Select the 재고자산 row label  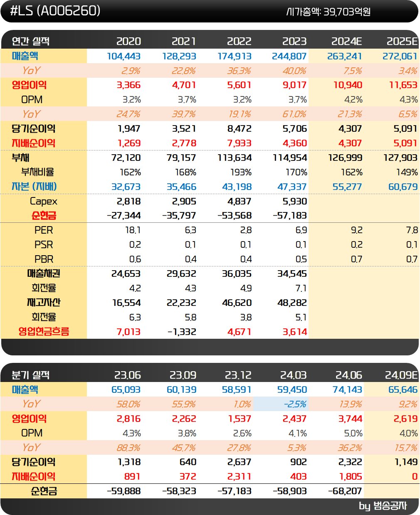(44, 302)
